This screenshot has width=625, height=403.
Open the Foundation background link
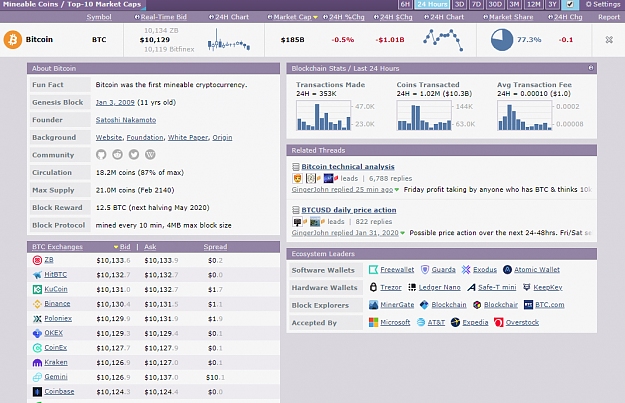[x=145, y=138]
